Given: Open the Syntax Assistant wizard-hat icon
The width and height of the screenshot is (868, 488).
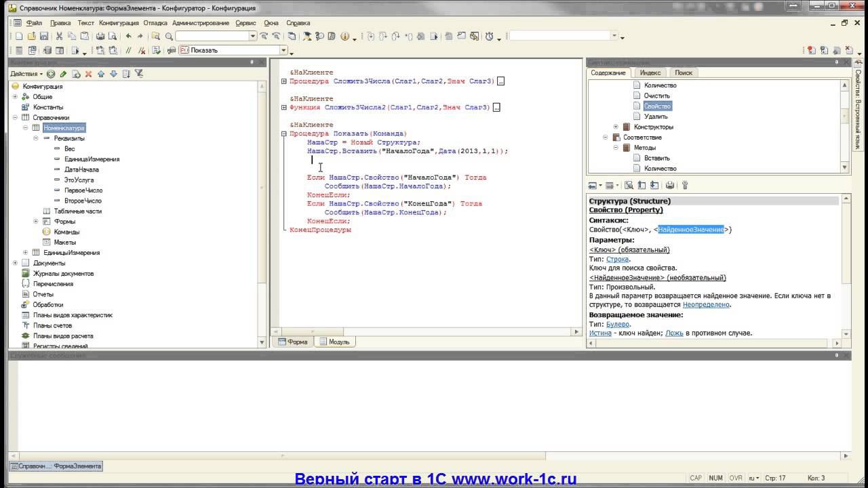Looking at the screenshot, I should pos(307,36).
